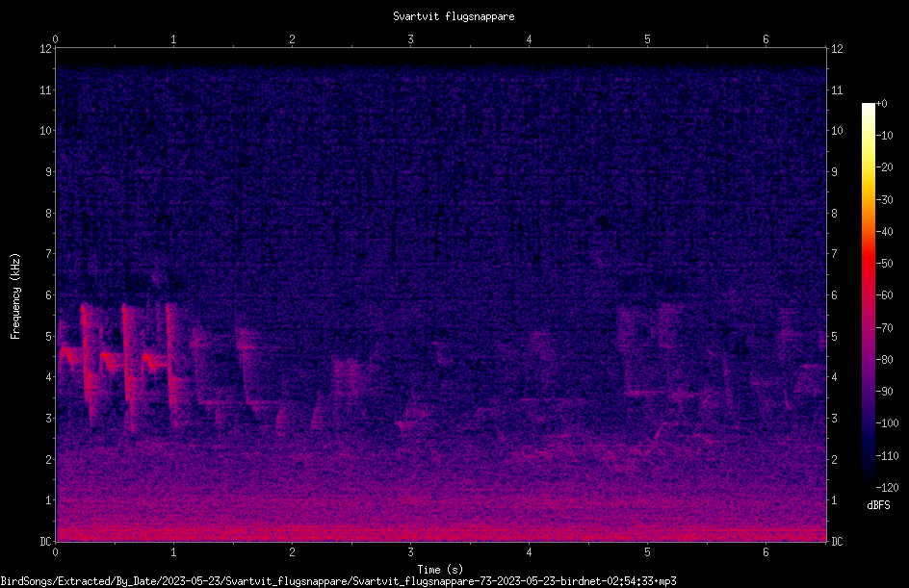Click the DC label on the right axis
This screenshot has width=909, height=588.
click(837, 541)
